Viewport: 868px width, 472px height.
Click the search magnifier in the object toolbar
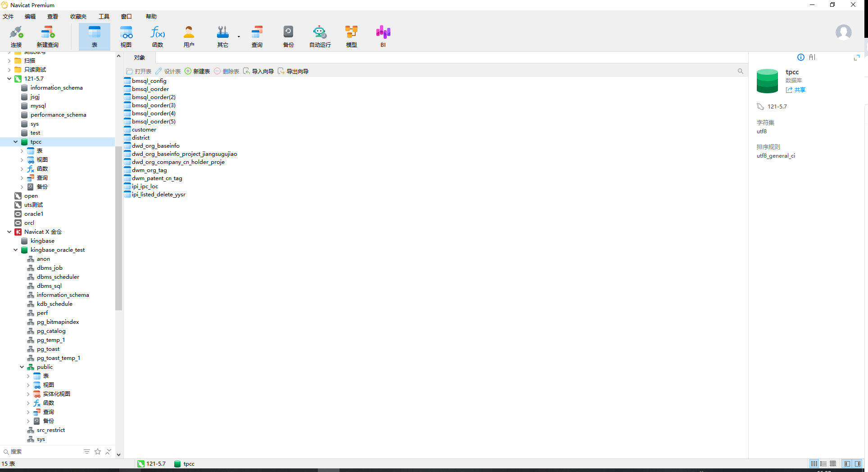(740, 71)
